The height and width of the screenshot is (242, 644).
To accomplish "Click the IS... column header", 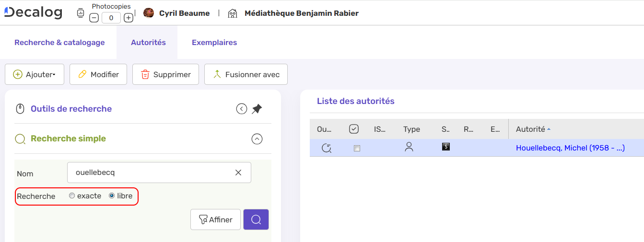I will coord(380,129).
